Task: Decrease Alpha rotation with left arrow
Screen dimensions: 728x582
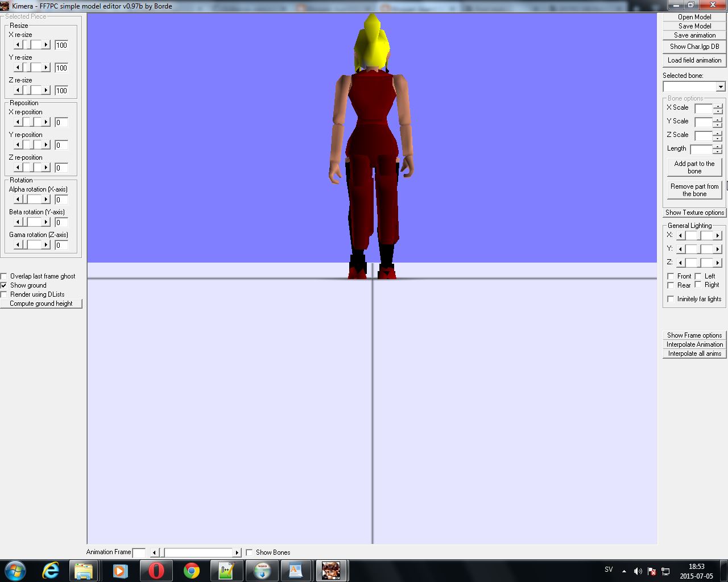Action: click(17, 199)
